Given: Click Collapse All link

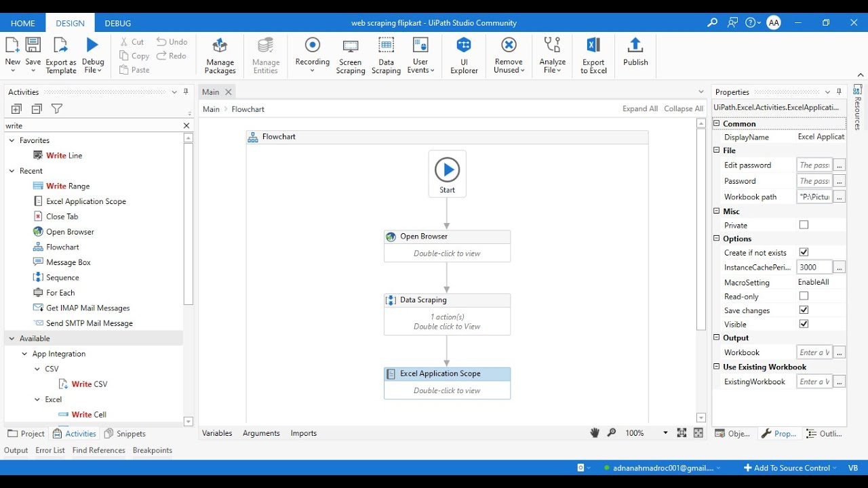Looking at the screenshot, I should (x=684, y=109).
